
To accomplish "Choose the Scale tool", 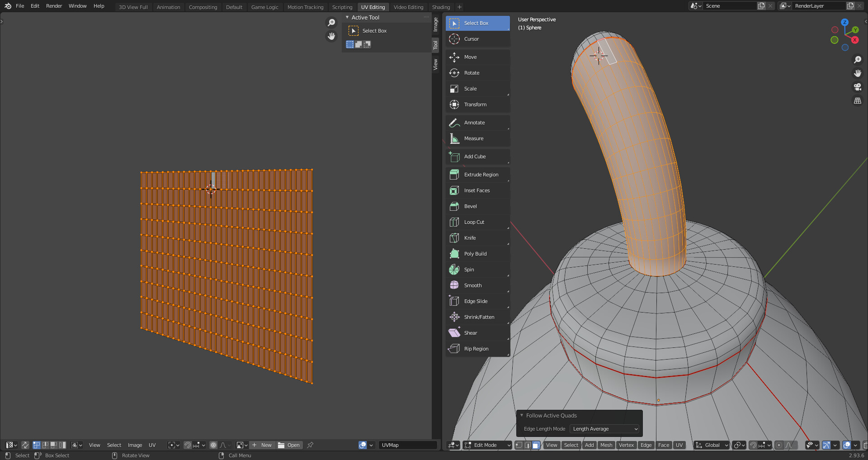I will click(477, 89).
